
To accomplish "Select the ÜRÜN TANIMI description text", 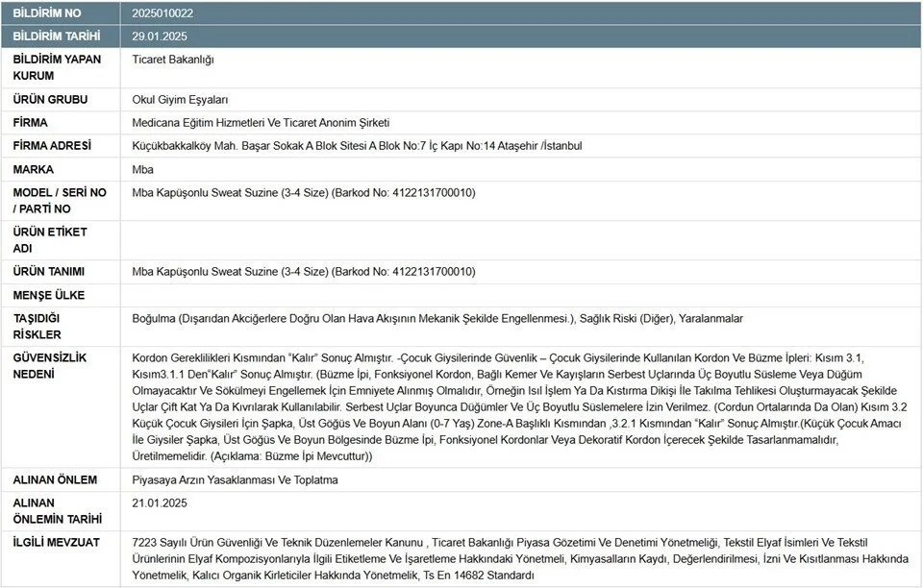I will pos(304,271).
